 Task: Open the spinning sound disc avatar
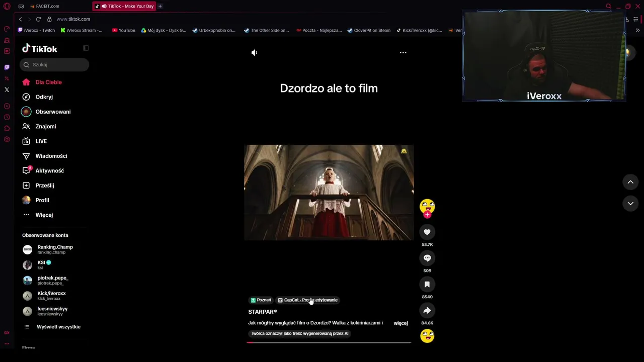point(427,335)
